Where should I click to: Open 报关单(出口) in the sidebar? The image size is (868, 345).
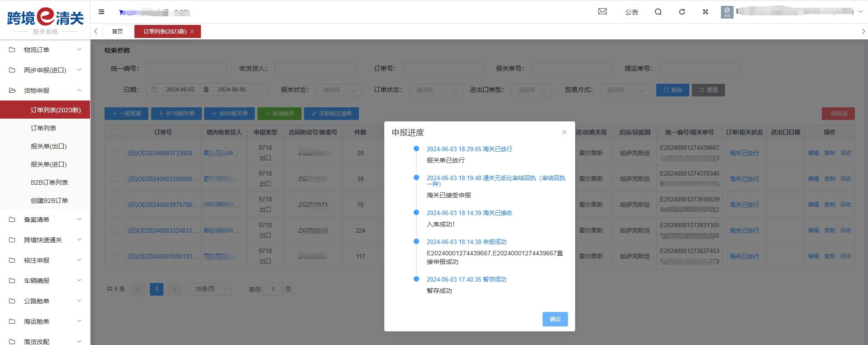click(x=48, y=146)
